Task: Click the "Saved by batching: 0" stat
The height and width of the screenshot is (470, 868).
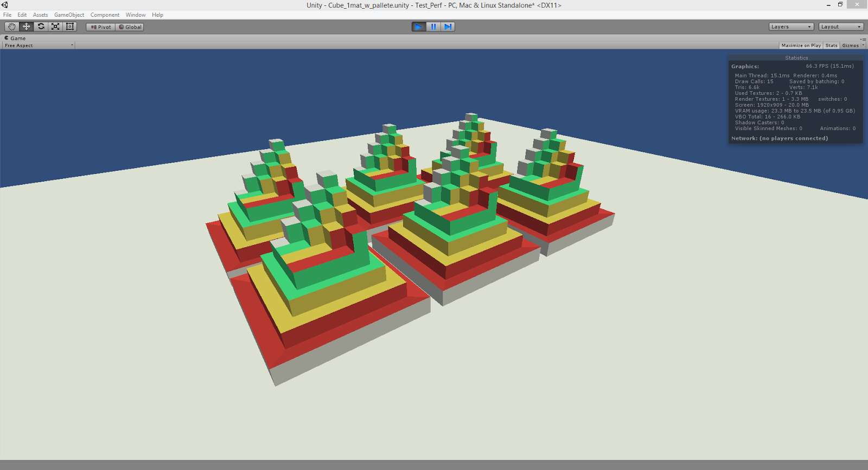Action: click(x=816, y=81)
